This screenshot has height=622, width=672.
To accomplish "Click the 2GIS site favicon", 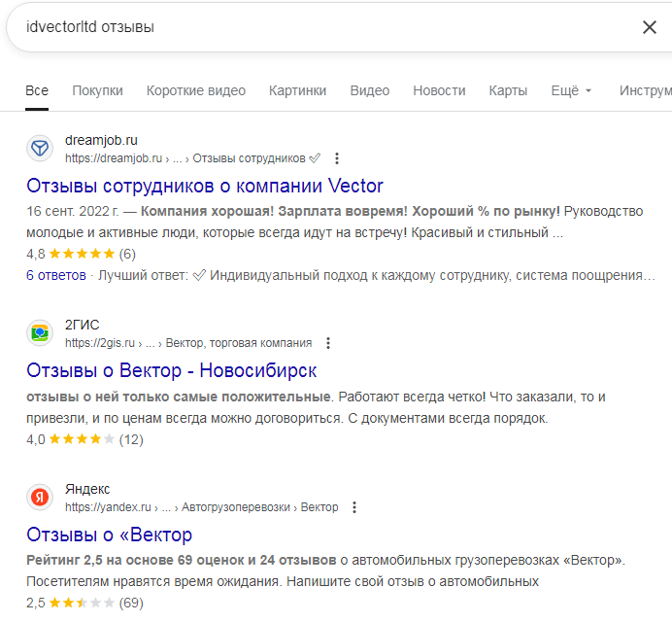I will point(40,333).
